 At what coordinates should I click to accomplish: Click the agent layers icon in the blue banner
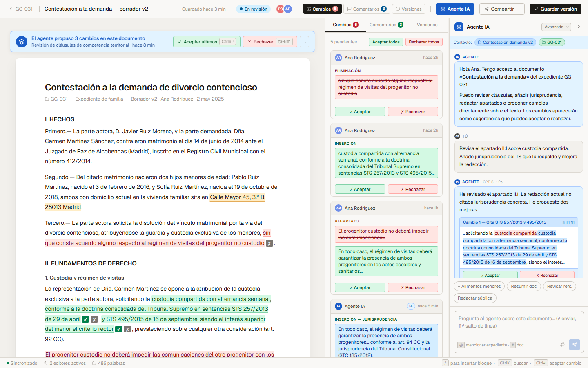(22, 42)
